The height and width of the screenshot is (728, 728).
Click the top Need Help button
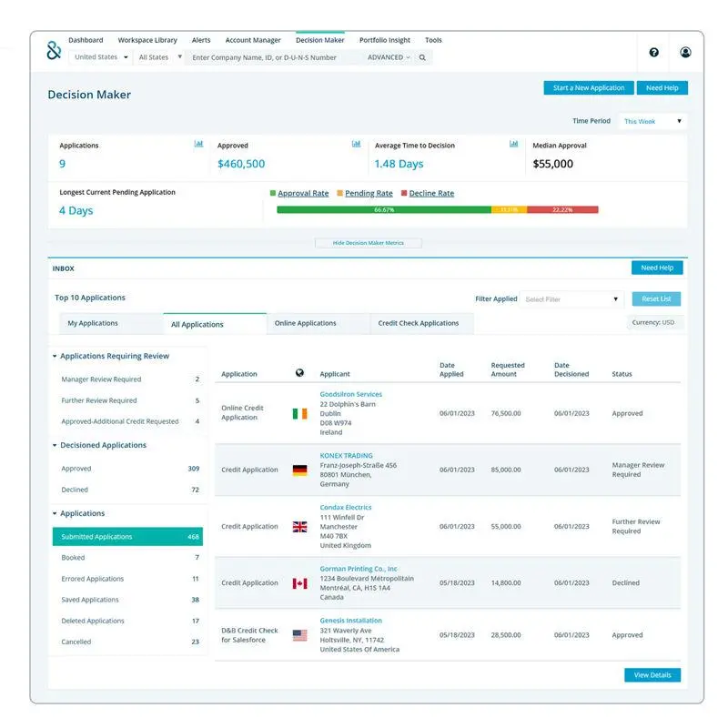click(662, 87)
